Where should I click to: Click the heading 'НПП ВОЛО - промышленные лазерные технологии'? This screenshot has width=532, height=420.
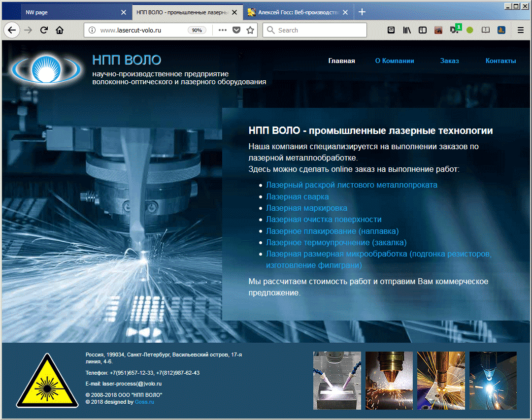pos(370,130)
